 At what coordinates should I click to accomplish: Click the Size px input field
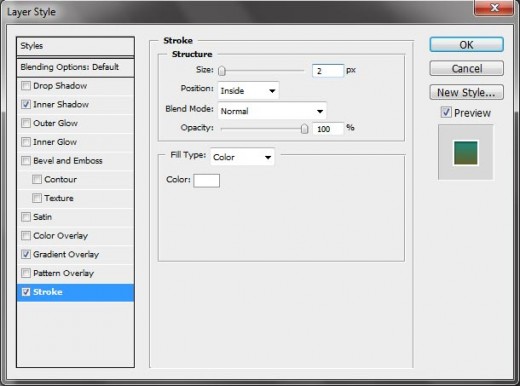coord(328,71)
